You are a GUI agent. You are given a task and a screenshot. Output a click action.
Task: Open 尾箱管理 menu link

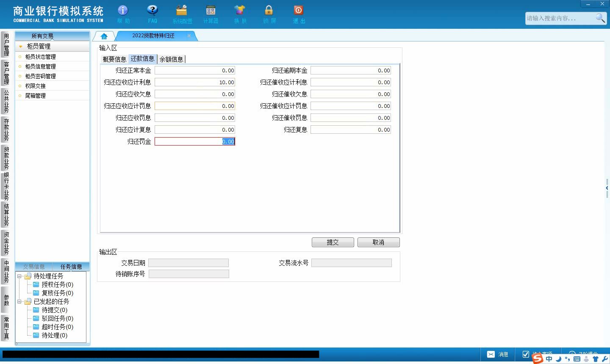[x=35, y=96]
